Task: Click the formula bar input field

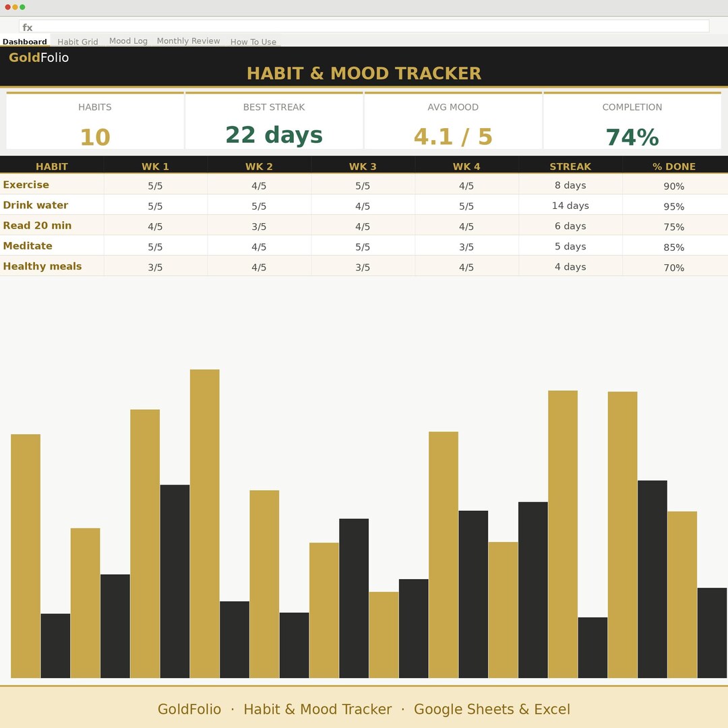Action: point(364,26)
